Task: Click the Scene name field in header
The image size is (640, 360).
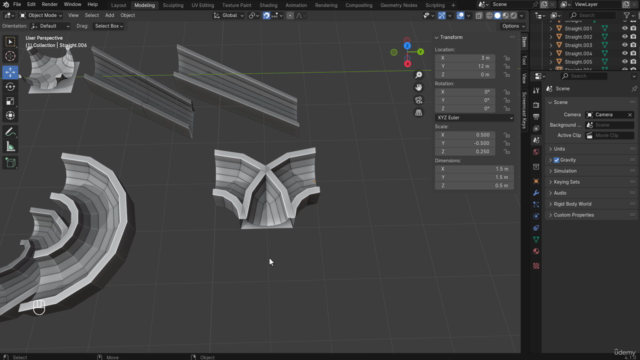Action: [x=510, y=4]
